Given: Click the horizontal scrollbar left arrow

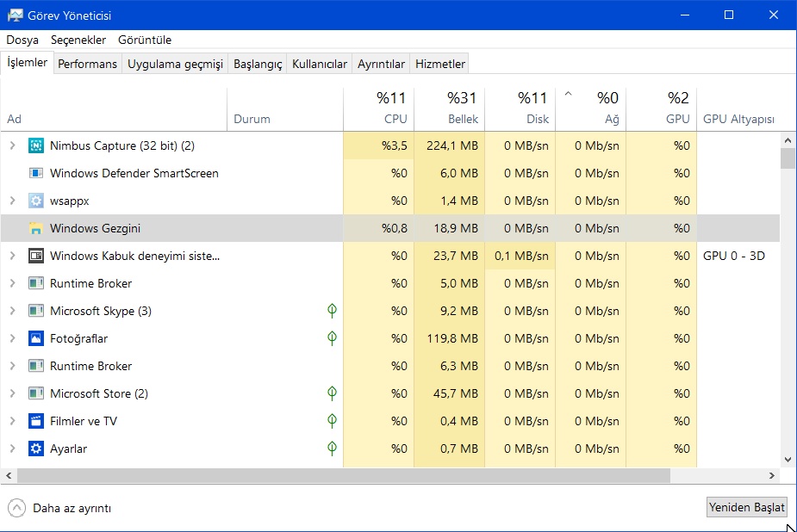Looking at the screenshot, I should point(9,476).
